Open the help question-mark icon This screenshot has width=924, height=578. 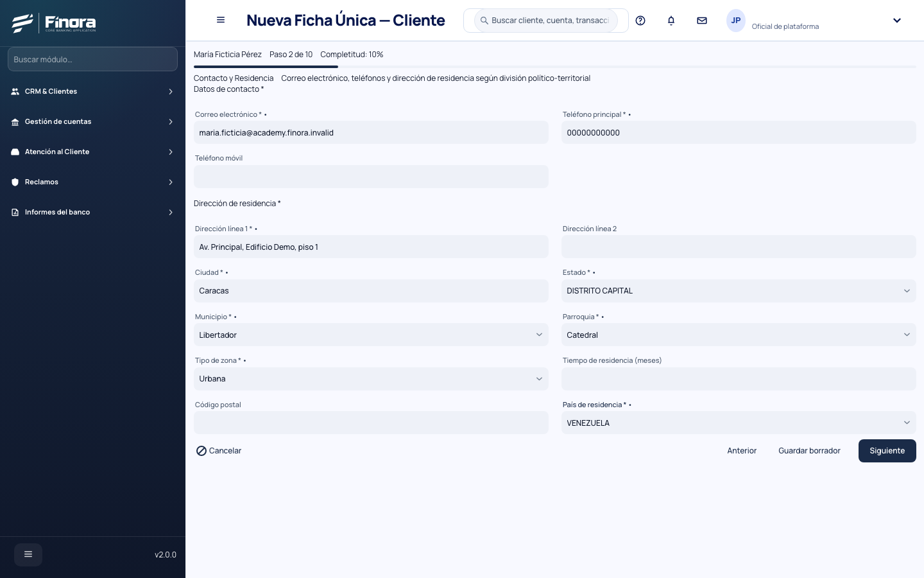point(640,21)
